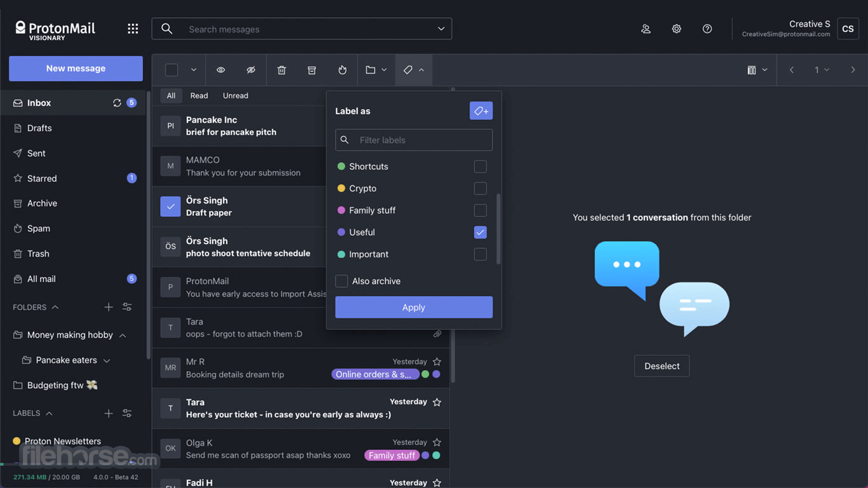The width and height of the screenshot is (868, 488).
Task: Switch to the Unread filter tab
Action: pyautogui.click(x=235, y=95)
